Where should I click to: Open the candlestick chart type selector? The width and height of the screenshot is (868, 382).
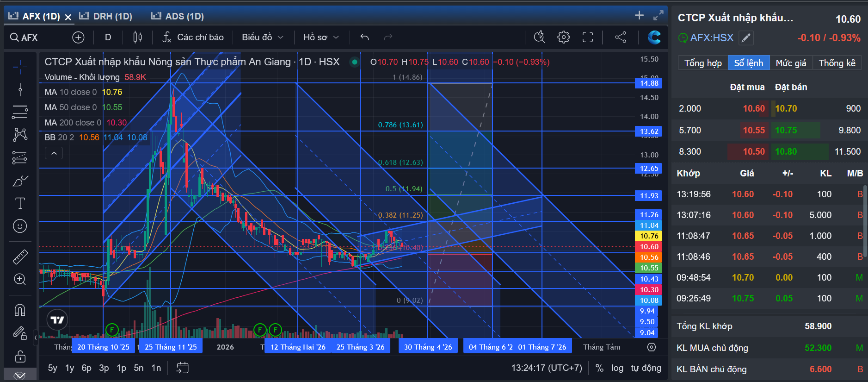137,38
